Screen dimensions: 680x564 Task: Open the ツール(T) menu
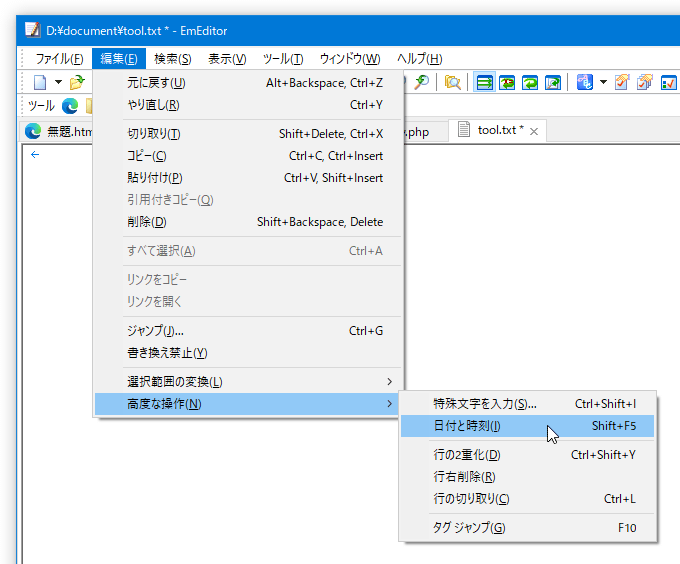pos(283,59)
